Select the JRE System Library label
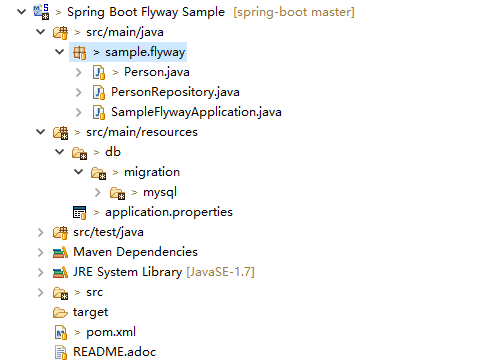 (x=128, y=272)
